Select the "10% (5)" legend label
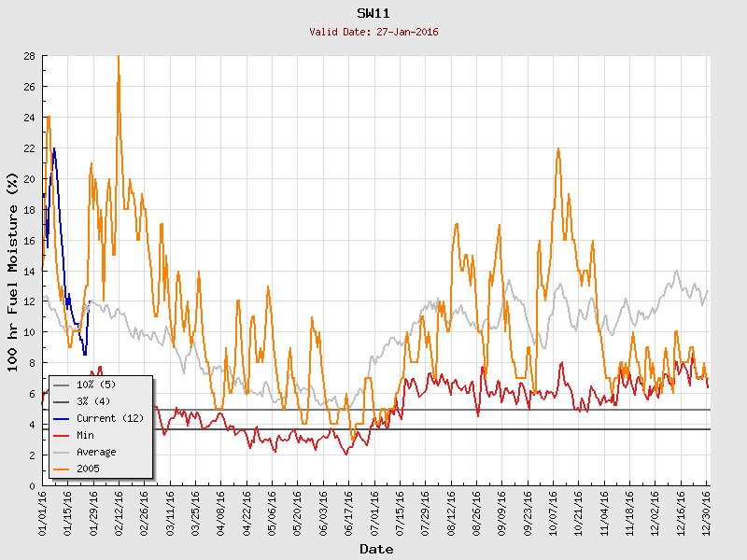 coord(96,385)
